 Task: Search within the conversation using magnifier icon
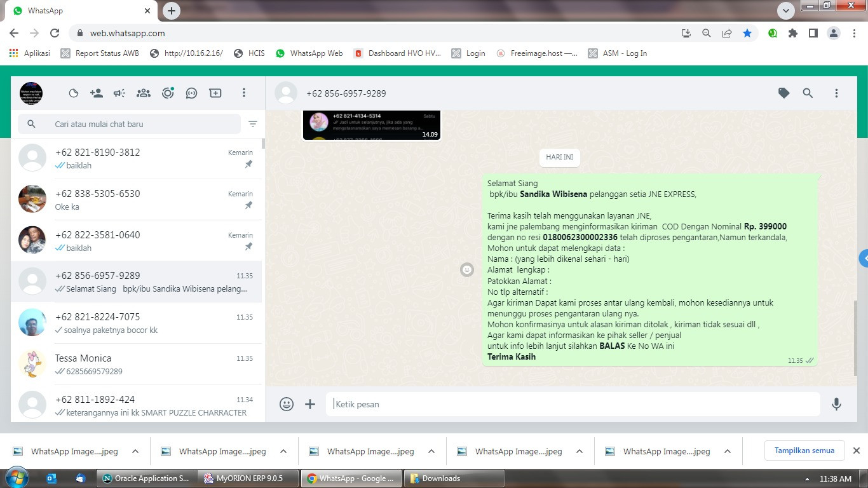(808, 93)
